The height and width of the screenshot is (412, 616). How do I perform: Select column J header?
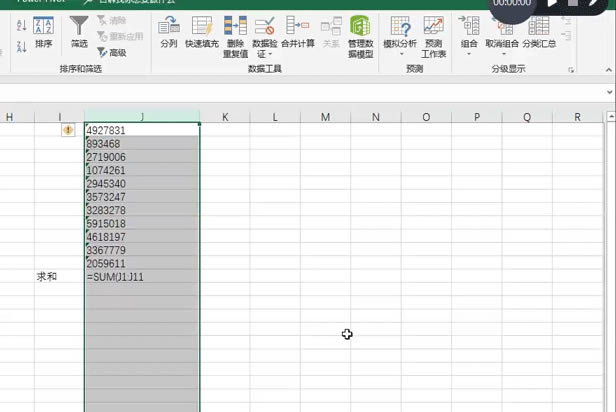(x=142, y=117)
